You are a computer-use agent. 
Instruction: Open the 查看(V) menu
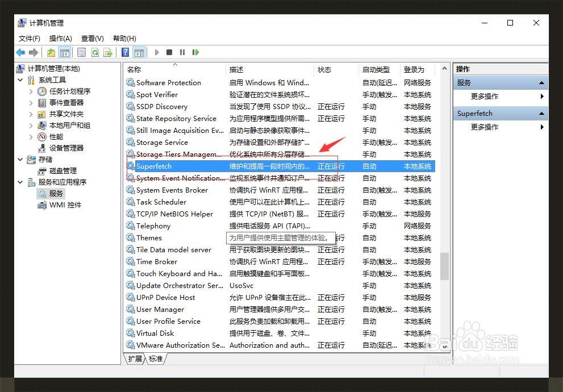pyautogui.click(x=92, y=38)
